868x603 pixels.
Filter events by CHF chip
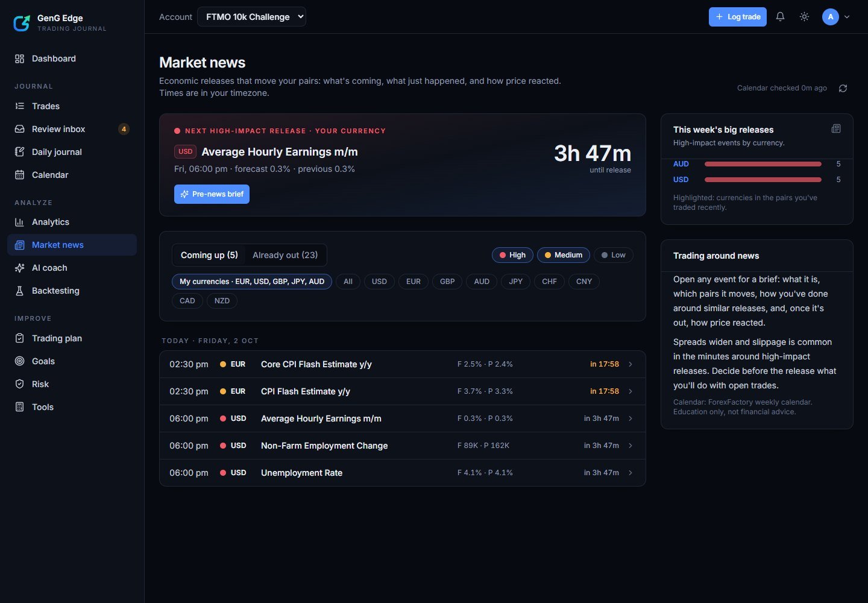(549, 282)
